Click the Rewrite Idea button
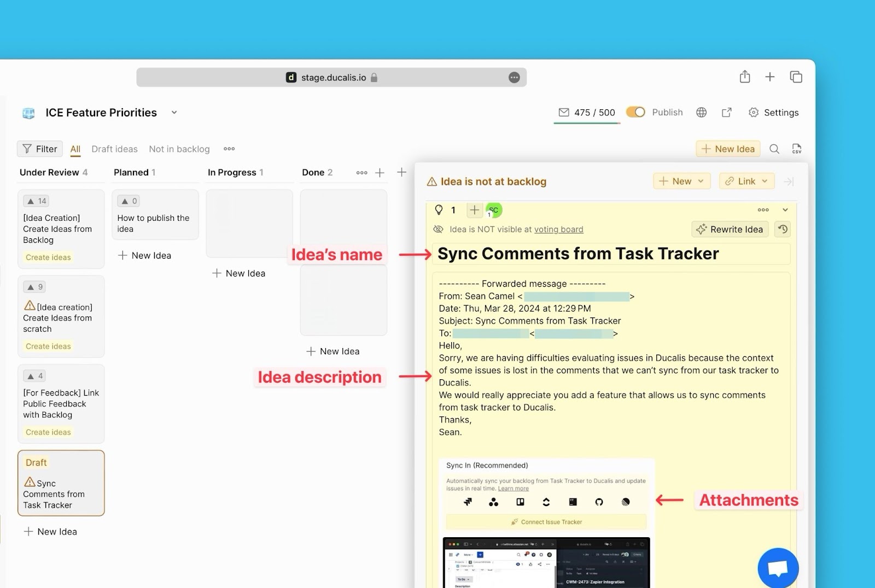 [730, 229]
